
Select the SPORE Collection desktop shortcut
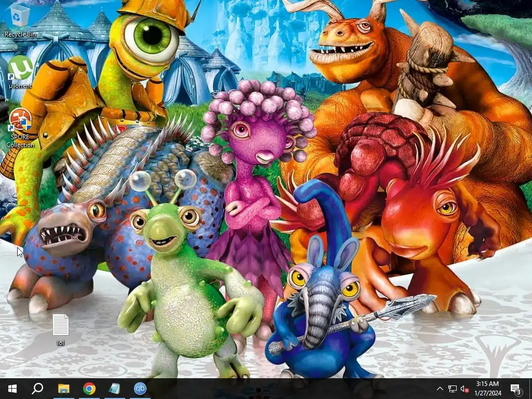tap(20, 128)
